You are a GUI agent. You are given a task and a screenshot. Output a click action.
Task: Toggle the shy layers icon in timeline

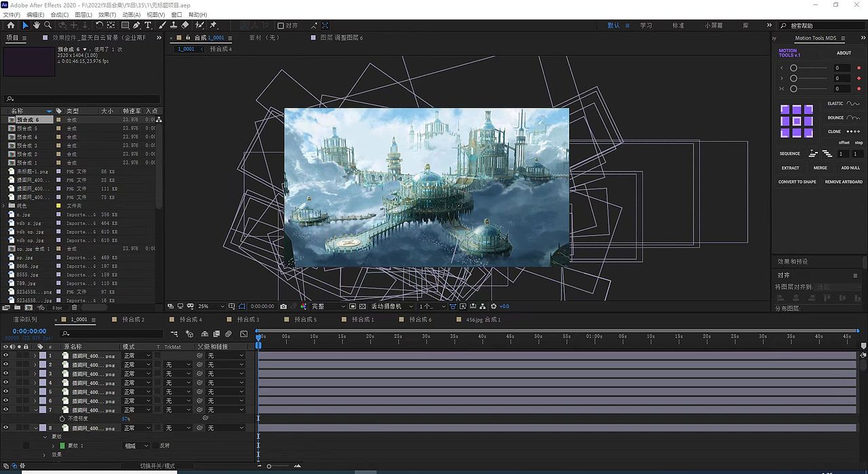[x=205, y=334]
